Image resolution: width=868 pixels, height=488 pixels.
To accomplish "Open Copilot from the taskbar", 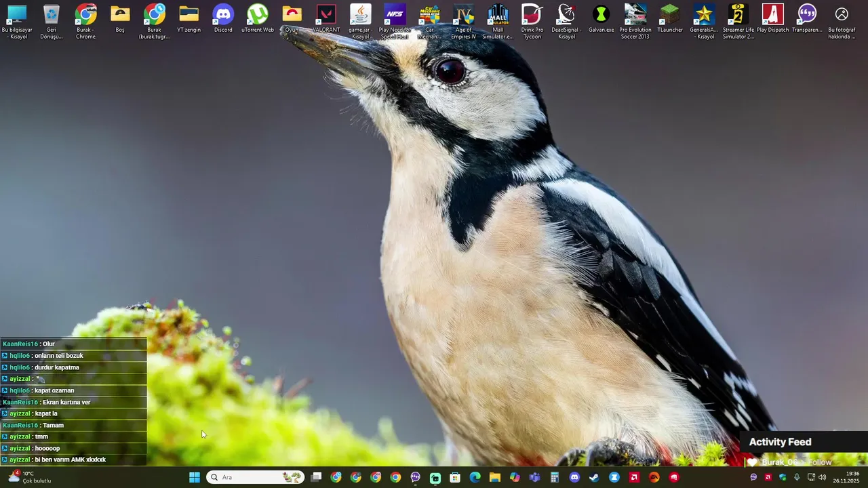I will [515, 477].
